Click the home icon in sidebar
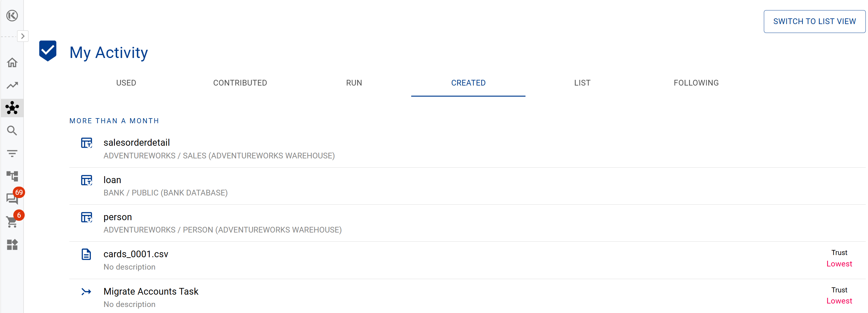 click(12, 63)
